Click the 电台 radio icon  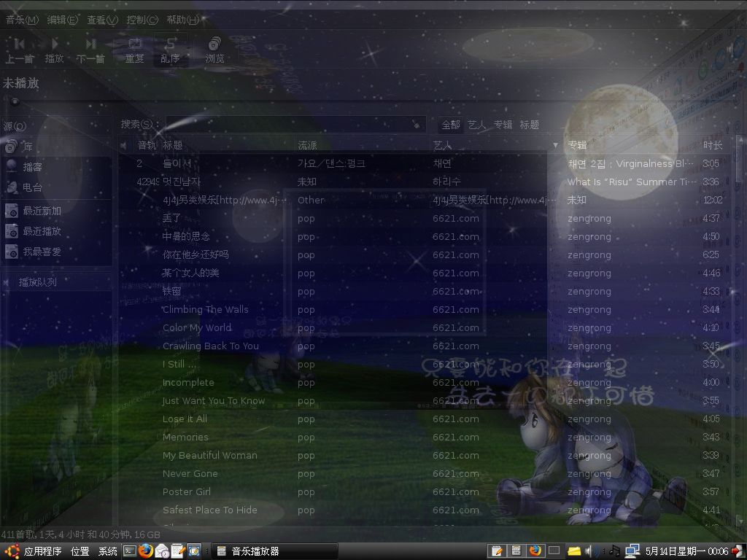[12, 187]
